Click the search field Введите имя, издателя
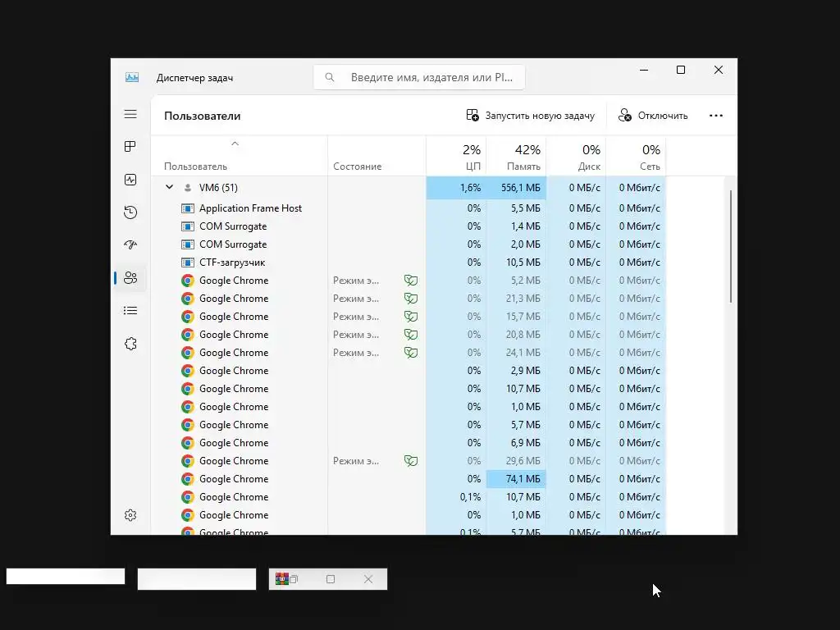Image resolution: width=840 pixels, height=630 pixels. pyautogui.click(x=419, y=77)
